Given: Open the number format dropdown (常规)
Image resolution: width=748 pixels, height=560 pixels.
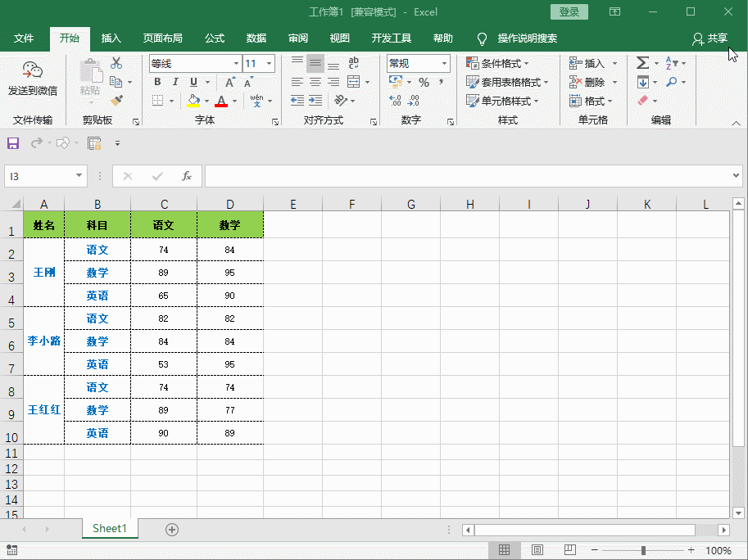Looking at the screenshot, I should pyautogui.click(x=444, y=63).
